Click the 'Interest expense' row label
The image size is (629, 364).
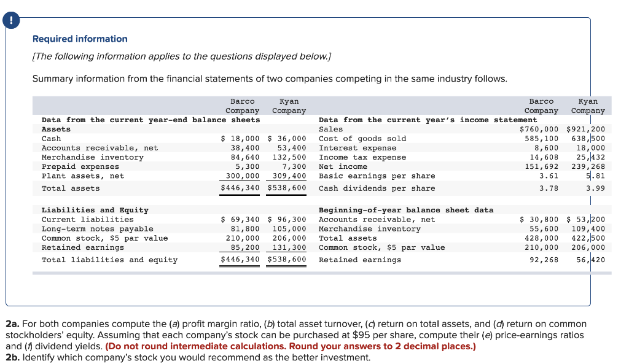pos(358,148)
